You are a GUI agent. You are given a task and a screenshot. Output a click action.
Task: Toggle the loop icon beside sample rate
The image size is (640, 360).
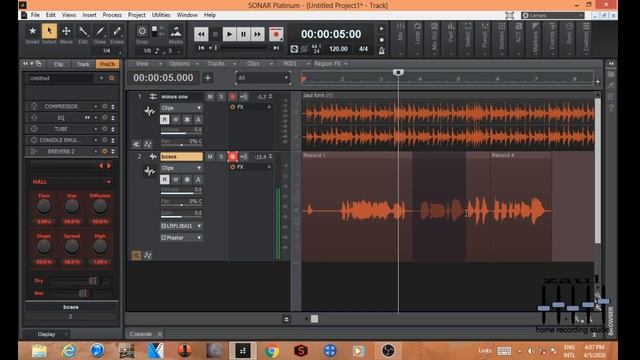click(294, 49)
